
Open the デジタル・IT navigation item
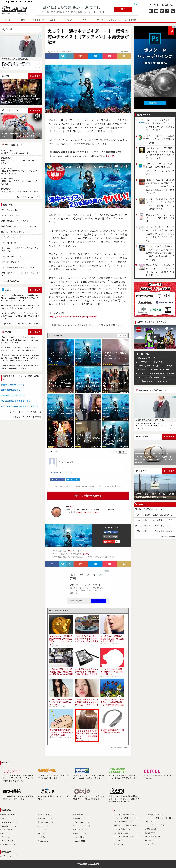(38, 20)
